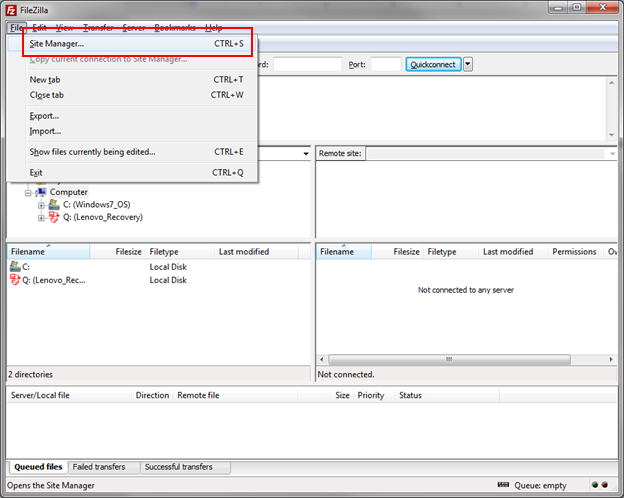Image resolution: width=624 pixels, height=498 pixels.
Task: Click the Quickconnect button
Action: click(433, 64)
